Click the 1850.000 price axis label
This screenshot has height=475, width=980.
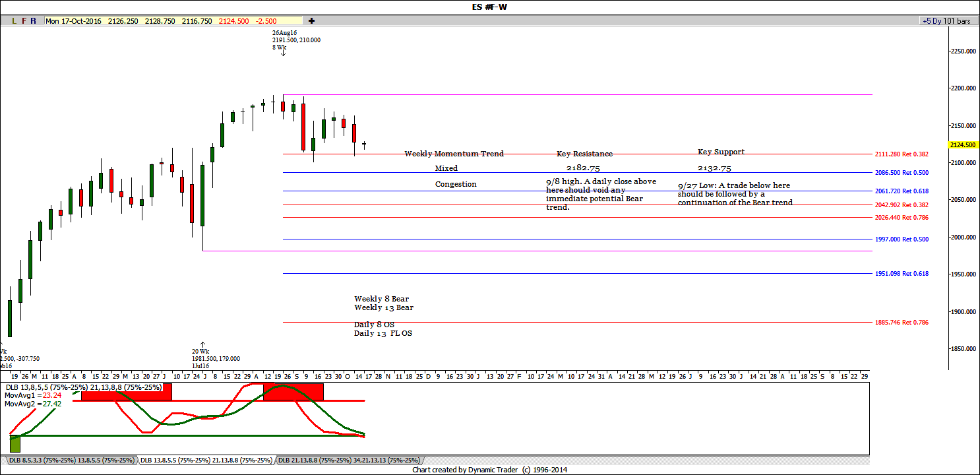point(963,349)
